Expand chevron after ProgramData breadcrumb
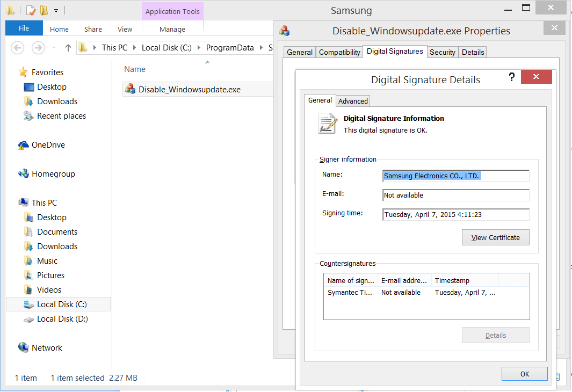The image size is (572, 392). pyautogui.click(x=261, y=48)
